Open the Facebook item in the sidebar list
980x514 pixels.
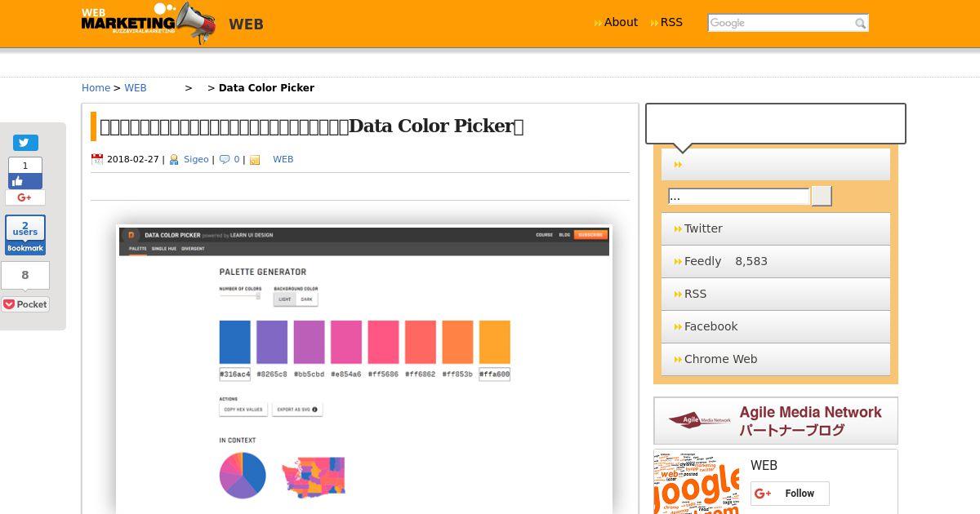point(776,327)
